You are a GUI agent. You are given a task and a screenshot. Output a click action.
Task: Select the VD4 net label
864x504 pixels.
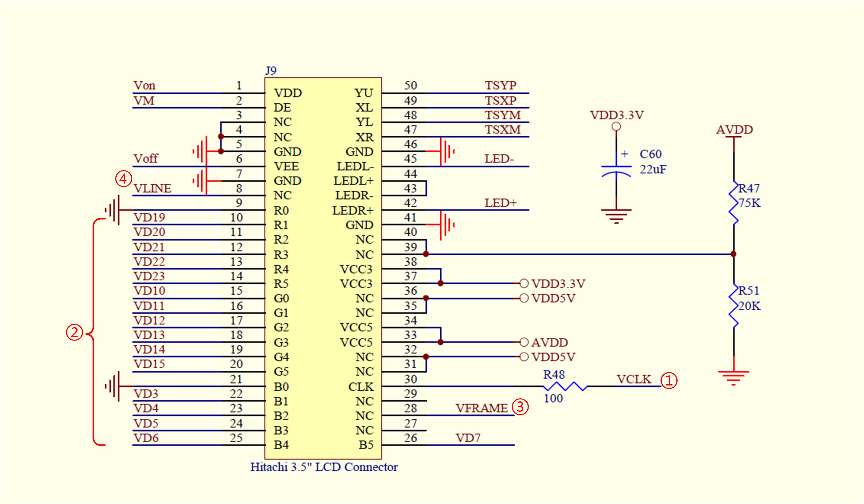[146, 408]
